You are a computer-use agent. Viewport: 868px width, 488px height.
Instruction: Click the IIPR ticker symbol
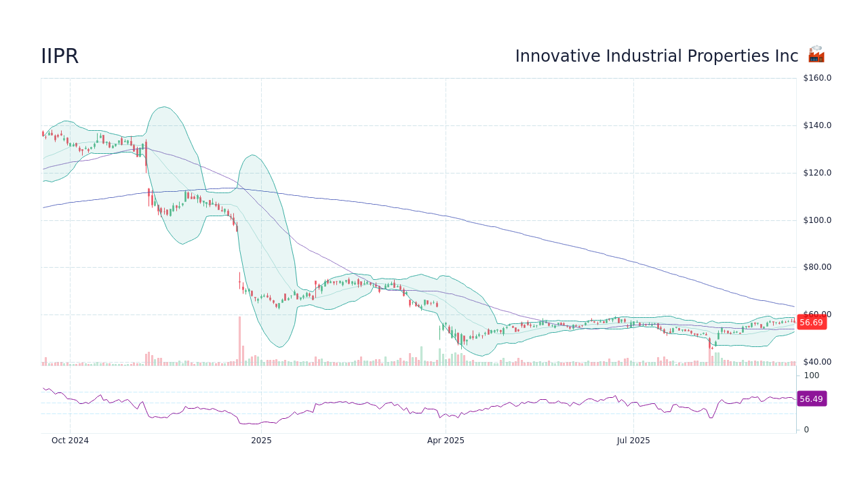click(60, 56)
